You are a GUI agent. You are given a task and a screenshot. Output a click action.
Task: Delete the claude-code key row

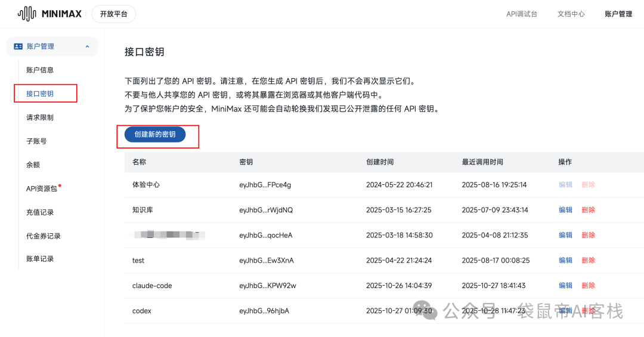(x=588, y=286)
